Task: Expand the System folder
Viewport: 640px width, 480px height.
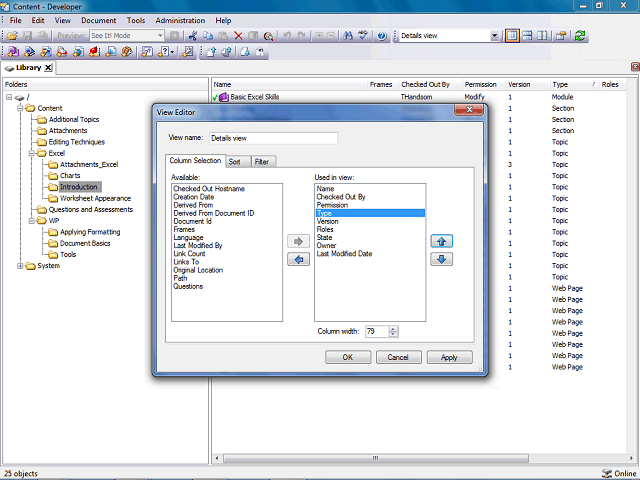Action: pyautogui.click(x=20, y=266)
